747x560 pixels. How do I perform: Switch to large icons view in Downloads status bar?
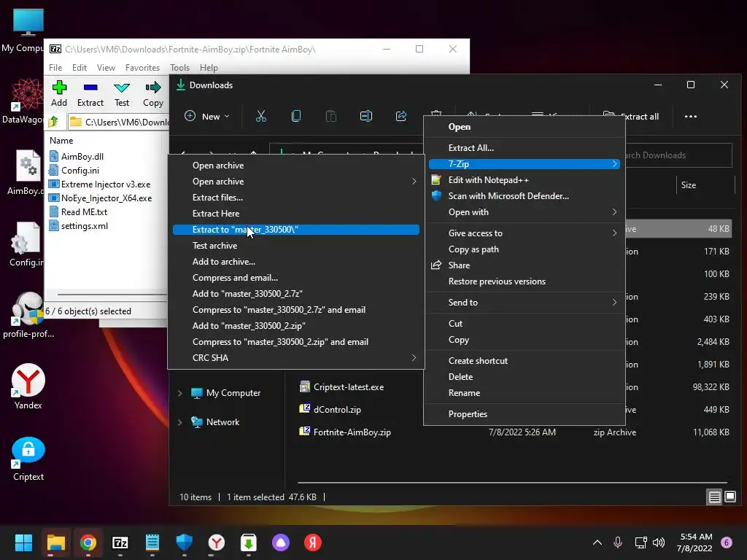729,497
